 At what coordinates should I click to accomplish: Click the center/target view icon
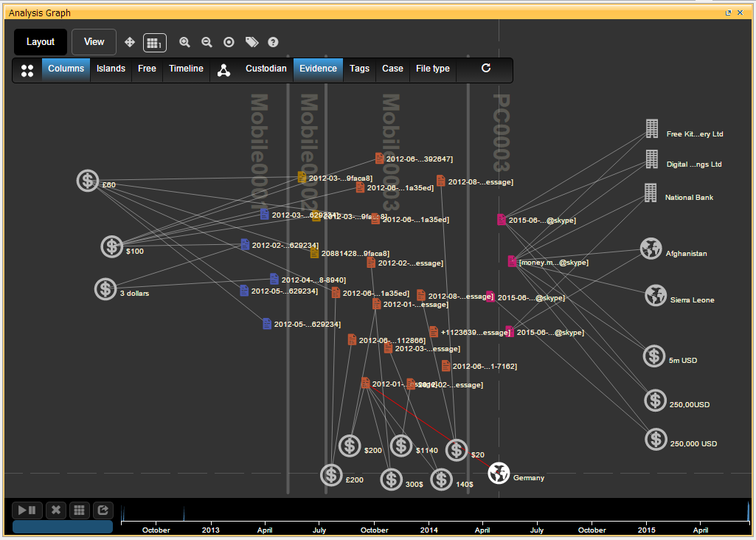pos(229,43)
